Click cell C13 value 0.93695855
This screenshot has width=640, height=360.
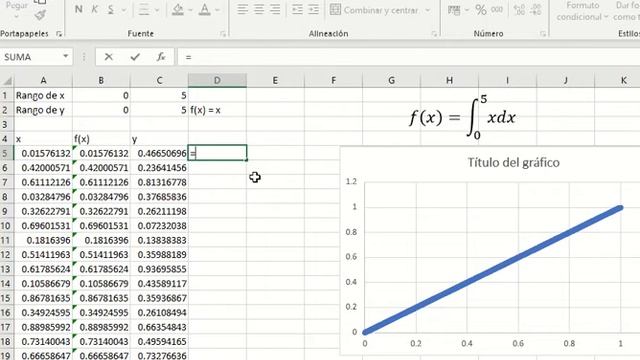[x=159, y=269]
